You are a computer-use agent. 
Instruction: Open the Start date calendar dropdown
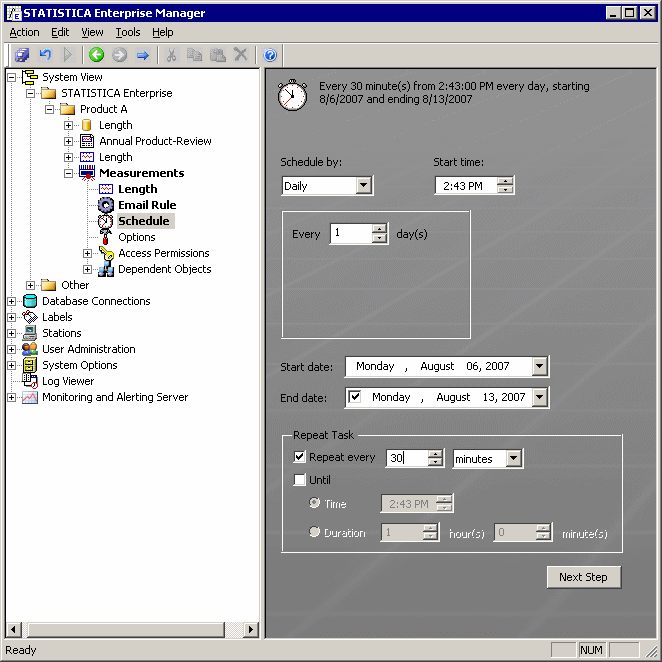coord(540,366)
